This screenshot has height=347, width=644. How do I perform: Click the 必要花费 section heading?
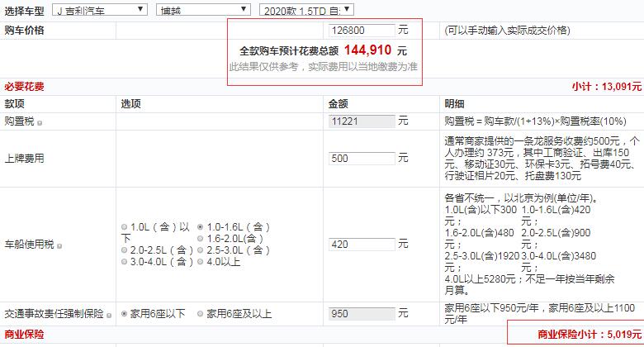click(x=24, y=87)
